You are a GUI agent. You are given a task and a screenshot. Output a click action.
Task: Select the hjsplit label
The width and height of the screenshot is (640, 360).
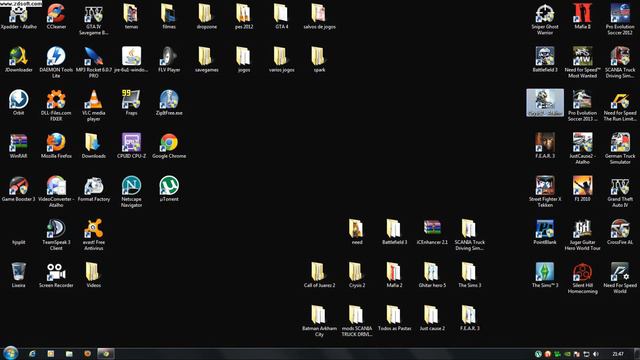18,242
